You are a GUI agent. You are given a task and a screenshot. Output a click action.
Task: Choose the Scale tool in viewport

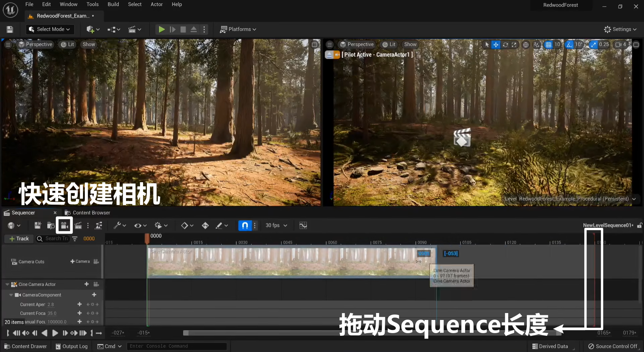pyautogui.click(x=514, y=45)
